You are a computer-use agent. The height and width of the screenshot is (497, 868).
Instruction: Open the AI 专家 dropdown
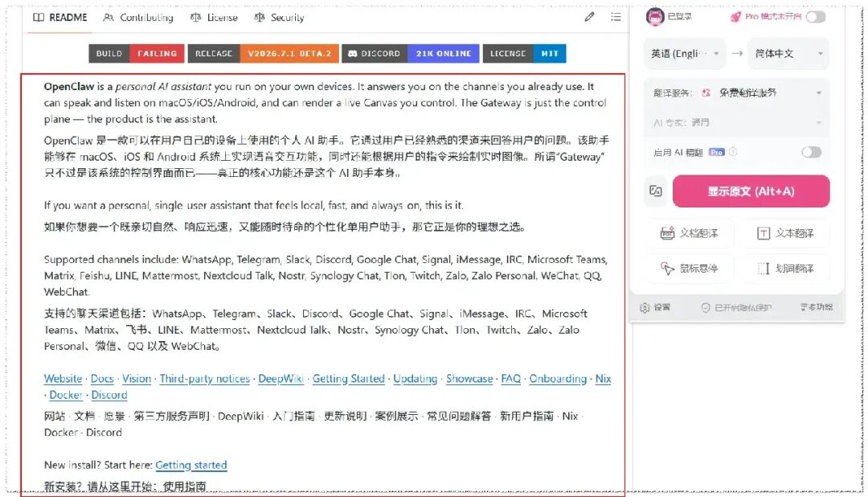pyautogui.click(x=736, y=122)
